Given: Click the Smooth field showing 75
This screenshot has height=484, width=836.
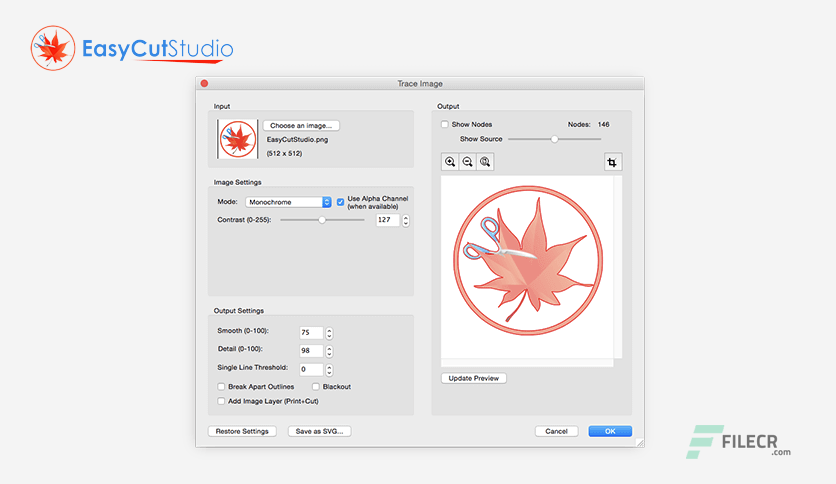Looking at the screenshot, I should 311,333.
